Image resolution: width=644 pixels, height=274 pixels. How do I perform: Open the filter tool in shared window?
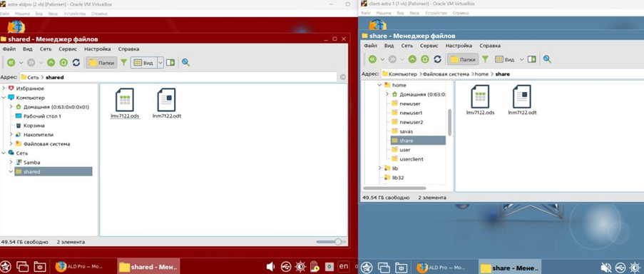(x=123, y=63)
